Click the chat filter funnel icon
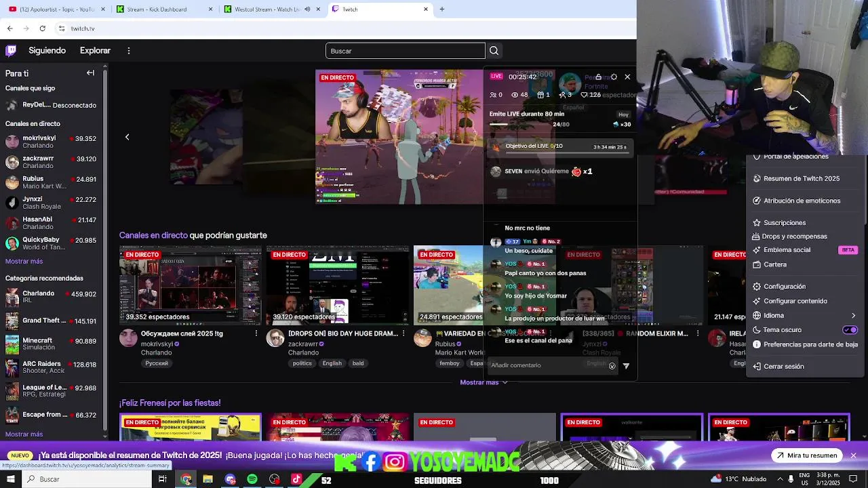 tap(626, 365)
